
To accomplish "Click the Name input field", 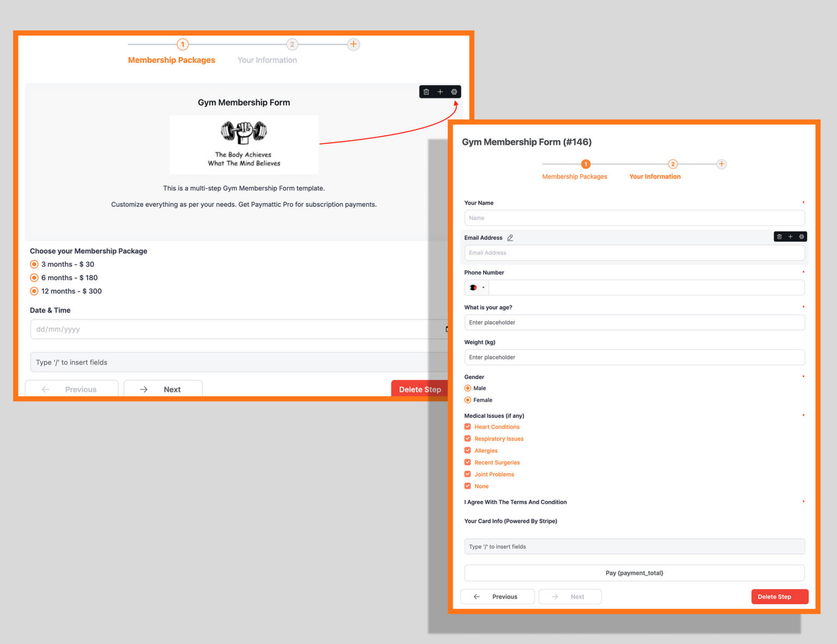I will pyautogui.click(x=634, y=217).
